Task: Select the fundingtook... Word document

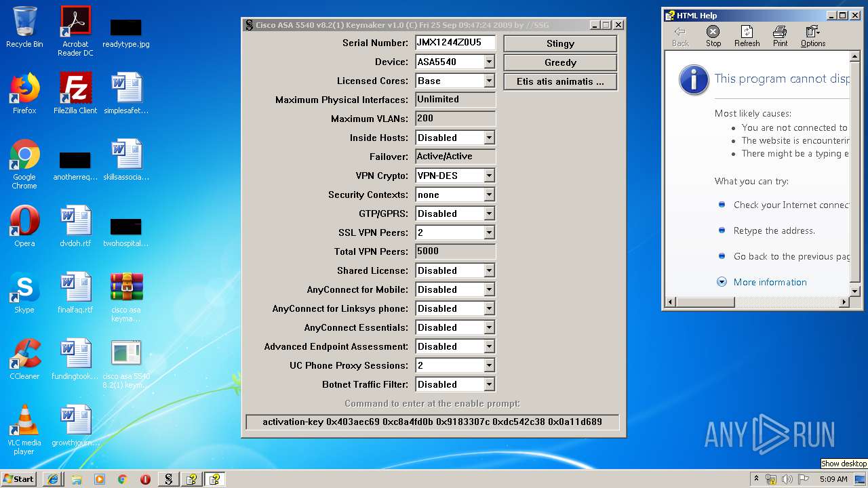Action: (75, 359)
